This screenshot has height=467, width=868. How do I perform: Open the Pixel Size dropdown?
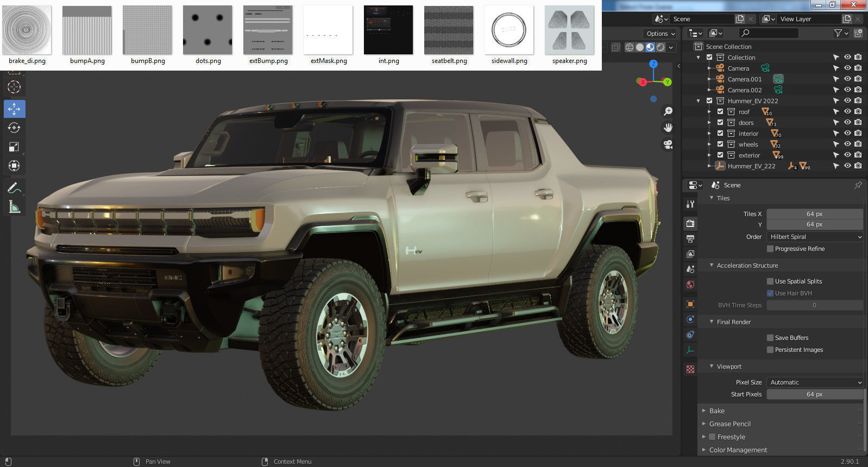click(815, 382)
